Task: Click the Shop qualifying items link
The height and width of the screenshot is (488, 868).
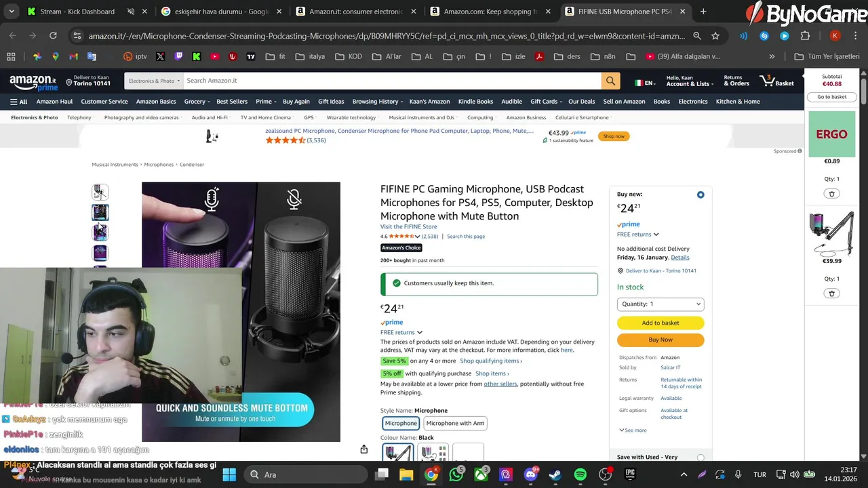Action: click(491, 361)
